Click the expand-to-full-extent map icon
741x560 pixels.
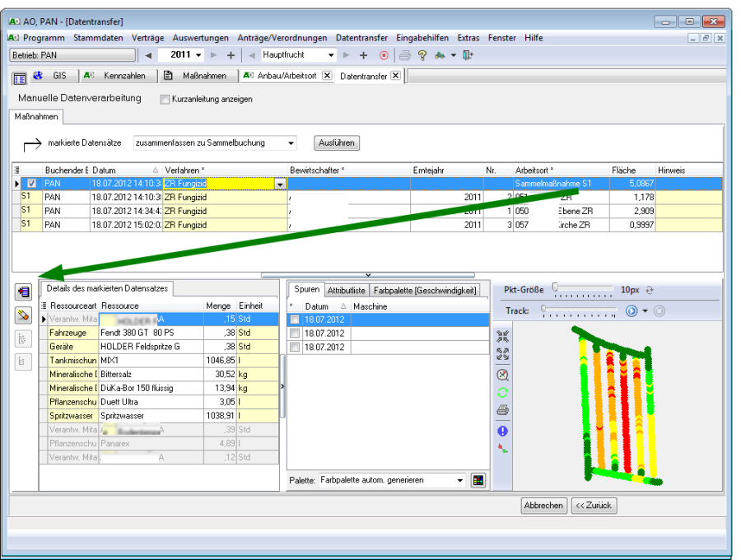click(x=503, y=354)
